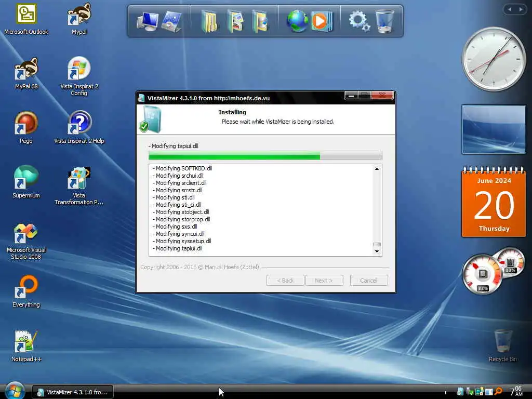Open the gears settings icon in the dock
Image resolution: width=532 pixels, height=399 pixels.
360,20
